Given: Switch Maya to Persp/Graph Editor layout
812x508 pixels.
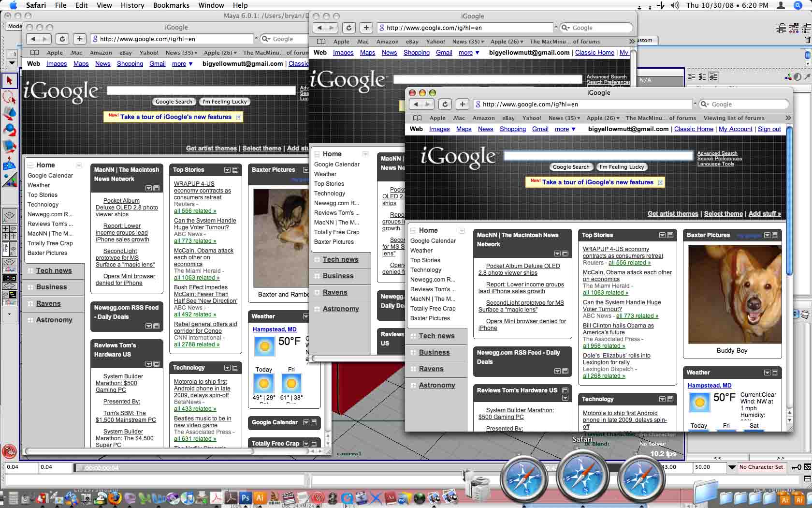Looking at the screenshot, I should pos(9,266).
